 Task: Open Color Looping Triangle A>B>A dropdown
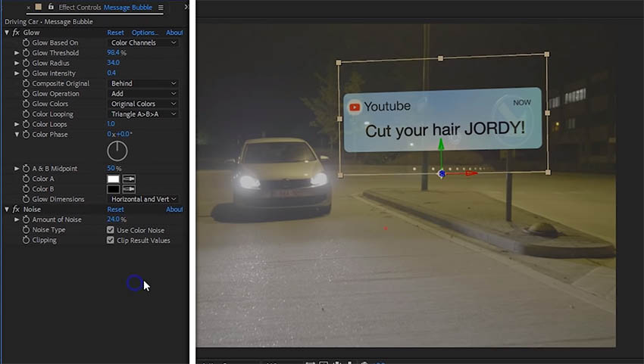[143, 114]
